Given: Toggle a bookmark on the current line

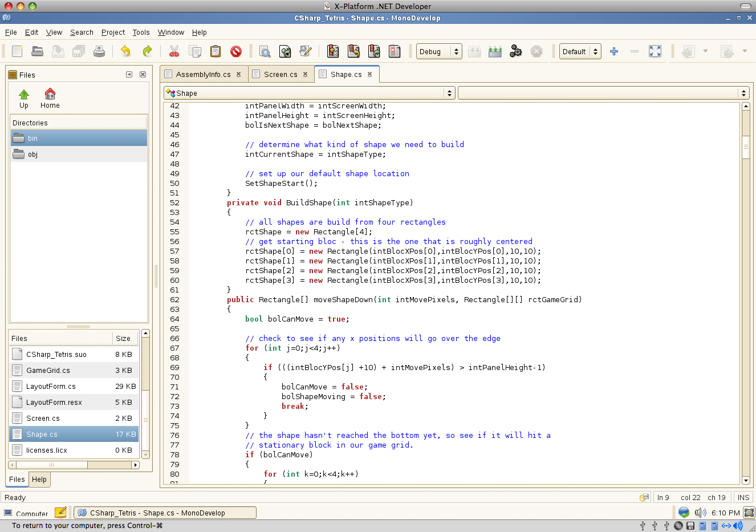Looking at the screenshot, I should (333, 51).
